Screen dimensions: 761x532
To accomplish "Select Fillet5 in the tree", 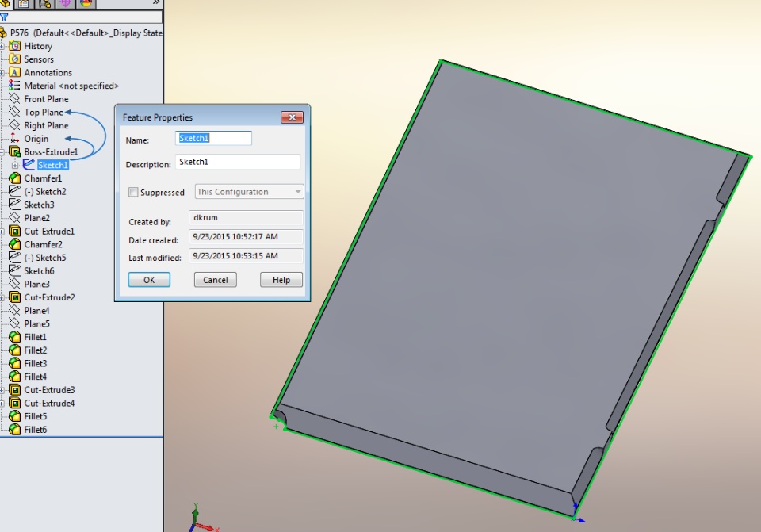I will point(36,416).
